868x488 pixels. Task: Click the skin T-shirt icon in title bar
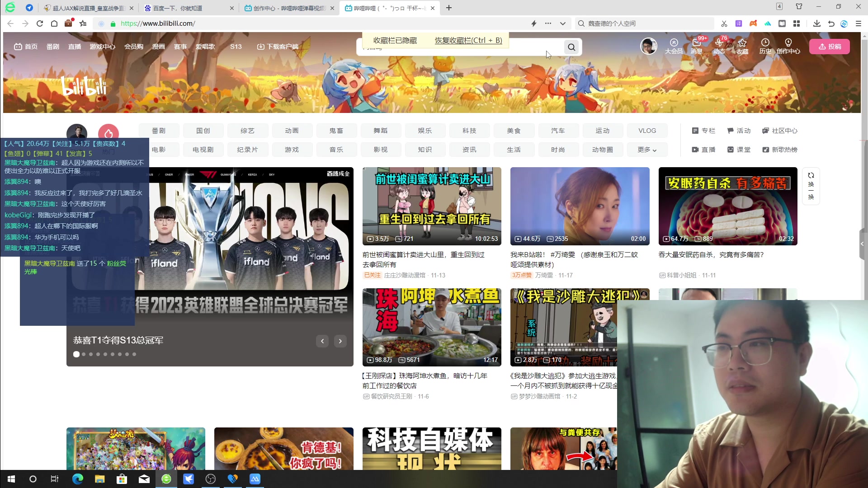point(799,7)
